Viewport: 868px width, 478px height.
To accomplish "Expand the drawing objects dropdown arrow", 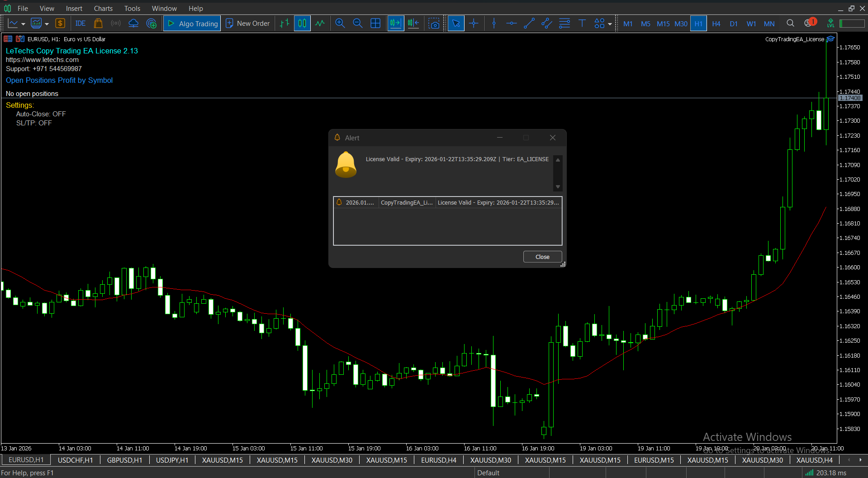I will (610, 24).
